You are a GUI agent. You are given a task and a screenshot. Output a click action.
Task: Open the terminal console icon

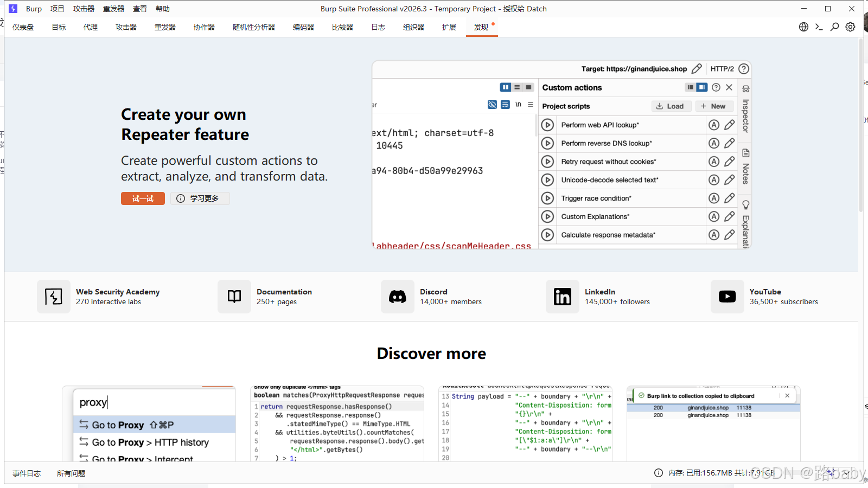pyautogui.click(x=819, y=27)
